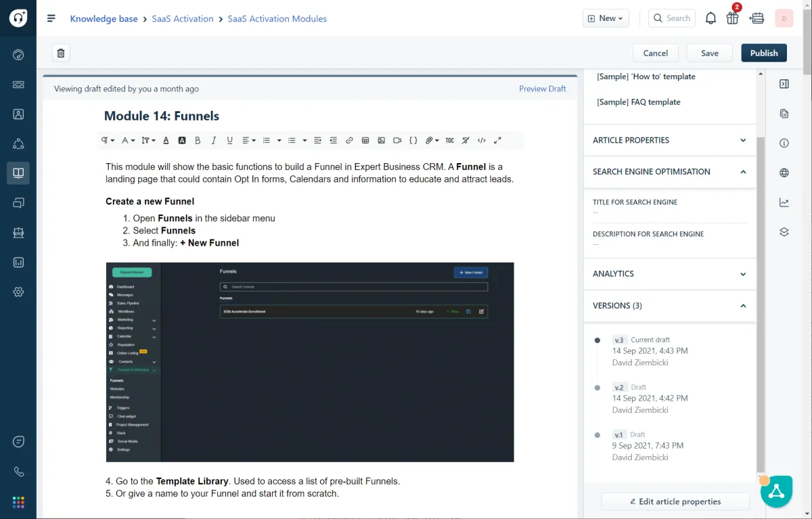This screenshot has width=812, height=519.
Task: Open font family dropdown
Action: [x=129, y=140]
